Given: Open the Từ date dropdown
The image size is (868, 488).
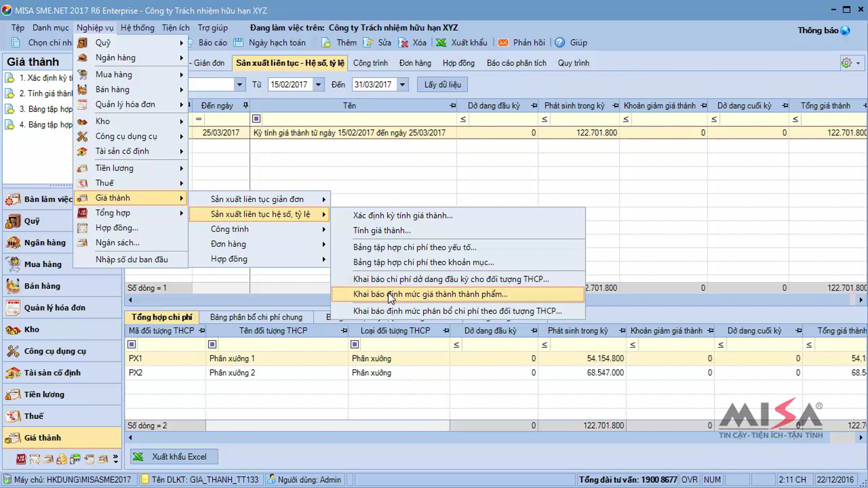Looking at the screenshot, I should [318, 85].
